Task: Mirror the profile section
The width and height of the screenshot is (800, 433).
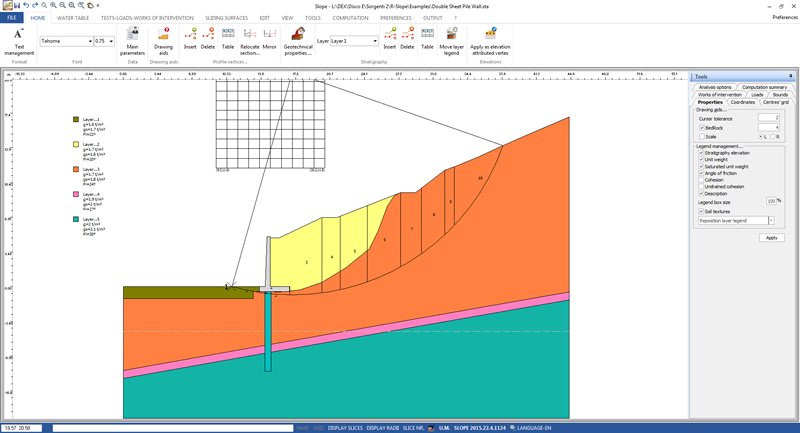Action: [x=269, y=39]
